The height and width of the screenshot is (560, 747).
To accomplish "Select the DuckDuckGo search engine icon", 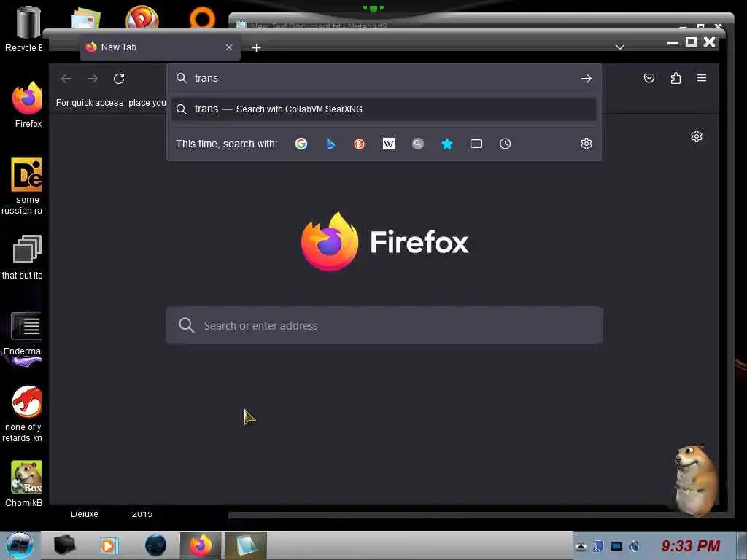I will [x=359, y=144].
